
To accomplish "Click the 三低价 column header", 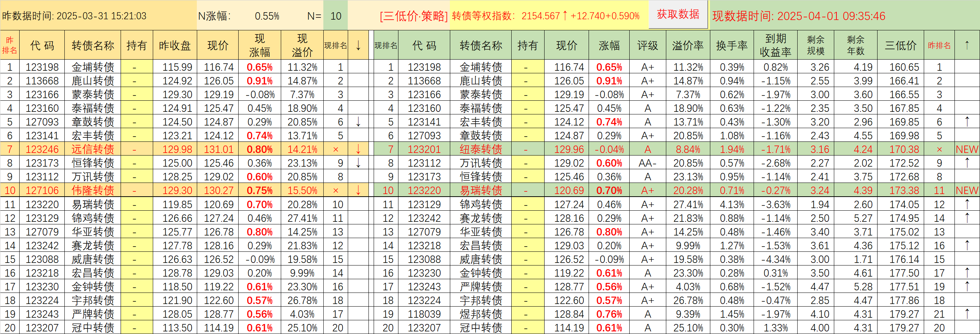I will pos(900,45).
